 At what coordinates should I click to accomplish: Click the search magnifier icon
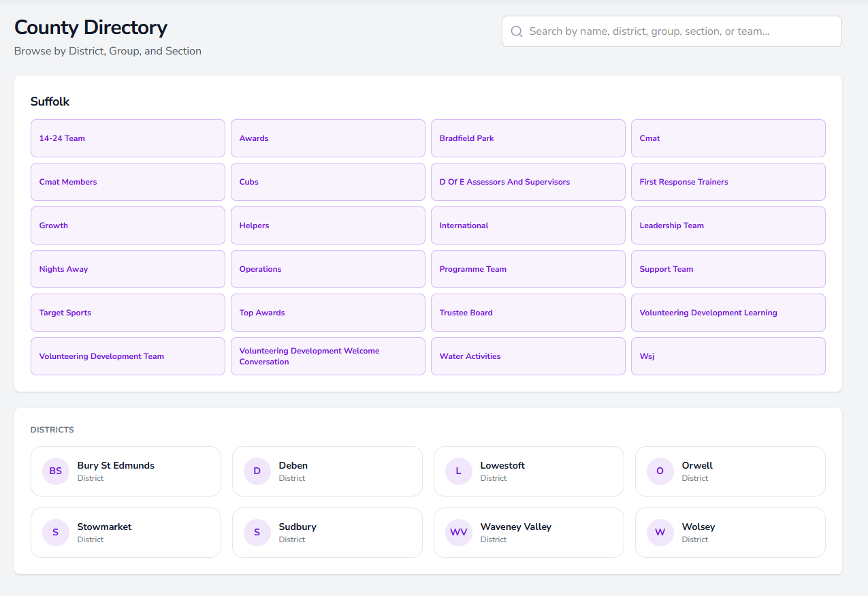[x=517, y=31]
